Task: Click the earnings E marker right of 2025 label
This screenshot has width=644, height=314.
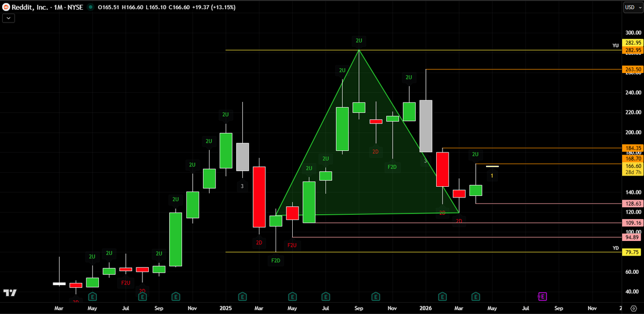Action: (x=242, y=296)
